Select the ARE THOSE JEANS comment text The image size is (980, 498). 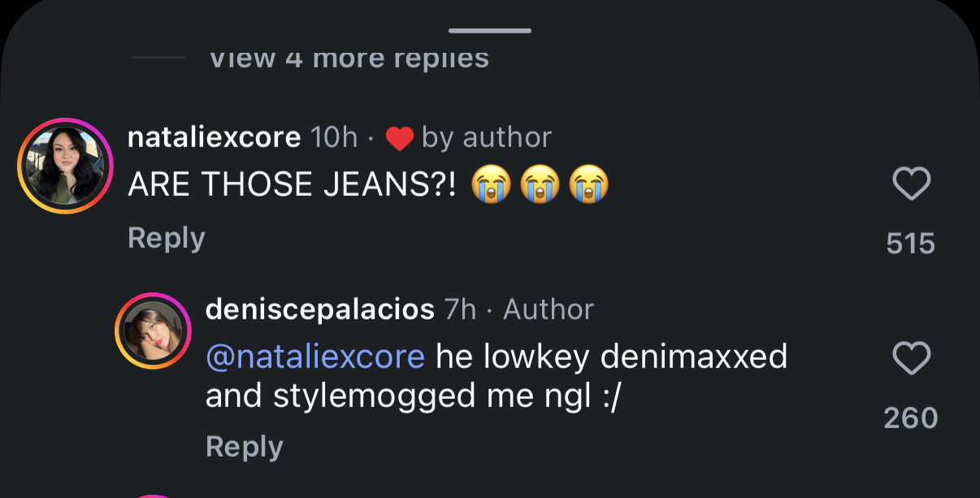click(298, 185)
